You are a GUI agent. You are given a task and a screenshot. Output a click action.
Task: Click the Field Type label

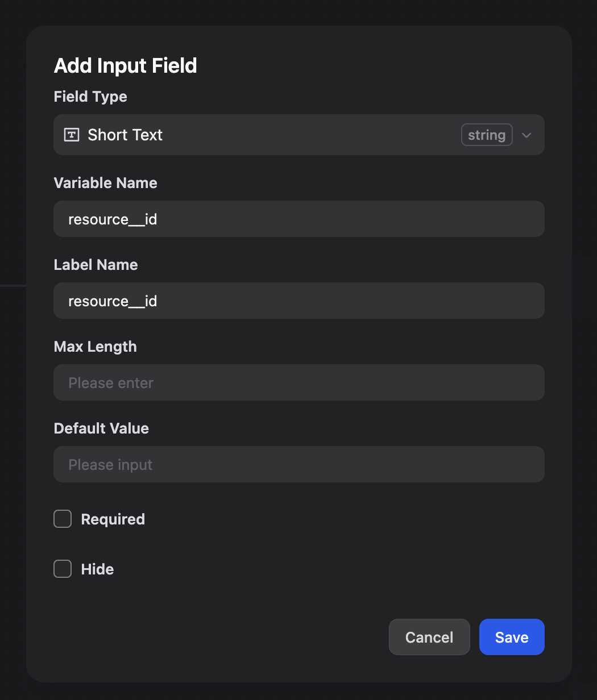pos(90,97)
